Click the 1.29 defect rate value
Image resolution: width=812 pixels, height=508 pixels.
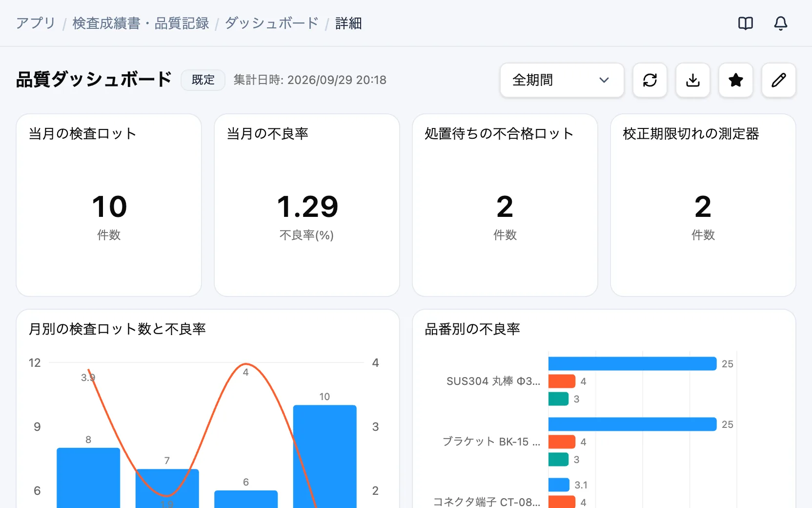pos(307,207)
